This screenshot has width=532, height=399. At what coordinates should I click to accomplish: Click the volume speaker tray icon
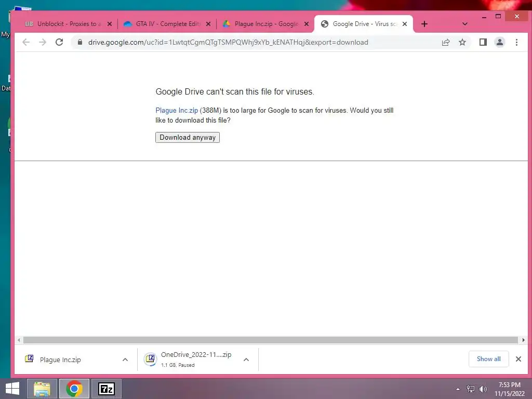pos(483,389)
